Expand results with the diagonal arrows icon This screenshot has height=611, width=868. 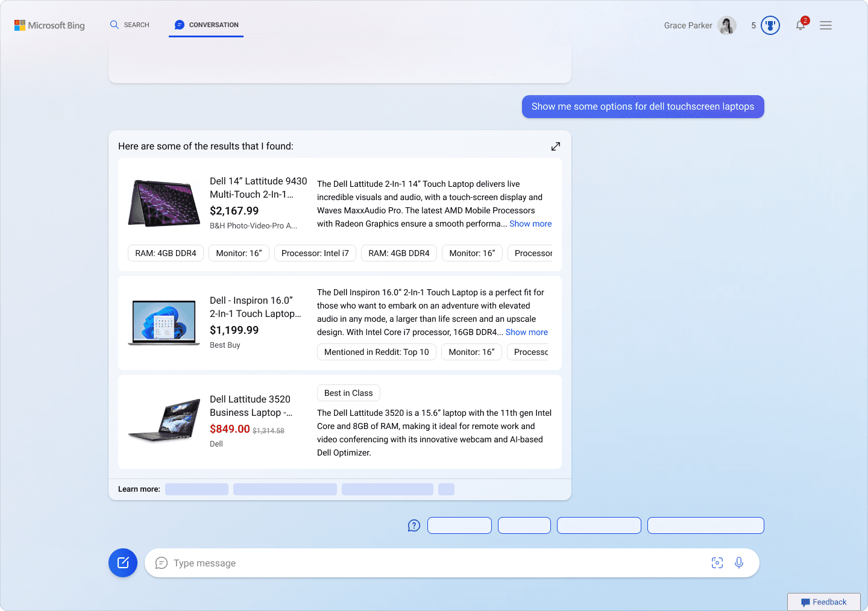(556, 146)
